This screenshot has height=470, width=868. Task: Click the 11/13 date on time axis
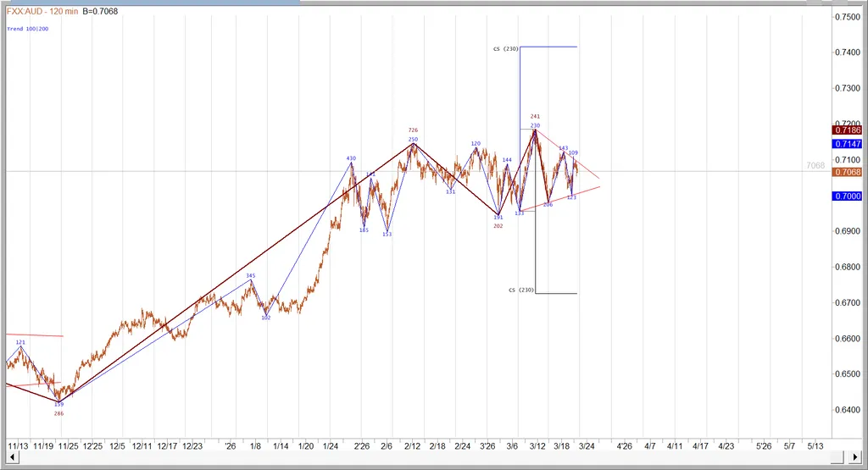pyautogui.click(x=18, y=445)
